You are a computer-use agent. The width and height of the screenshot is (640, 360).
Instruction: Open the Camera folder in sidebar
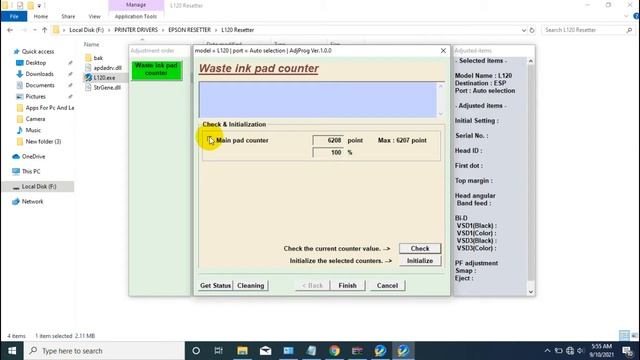point(35,119)
